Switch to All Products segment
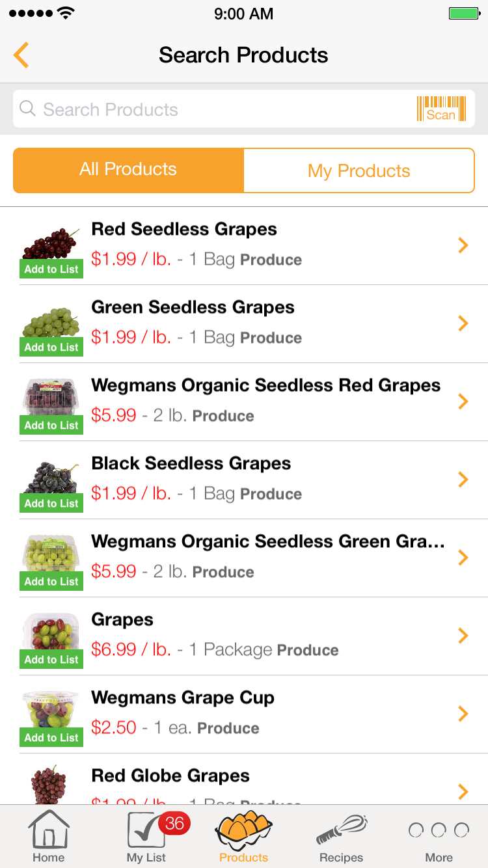Image resolution: width=488 pixels, height=868 pixels. coord(128,170)
